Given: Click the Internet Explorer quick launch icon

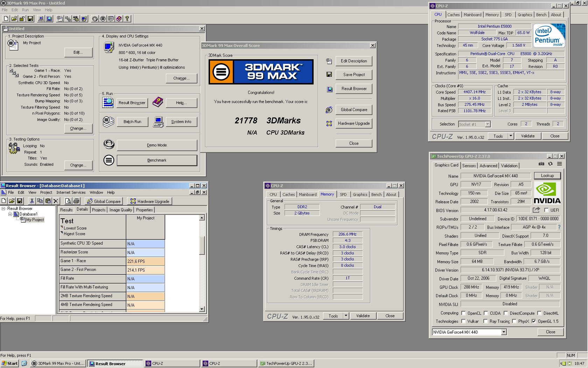Looking at the screenshot, I should point(24,363).
